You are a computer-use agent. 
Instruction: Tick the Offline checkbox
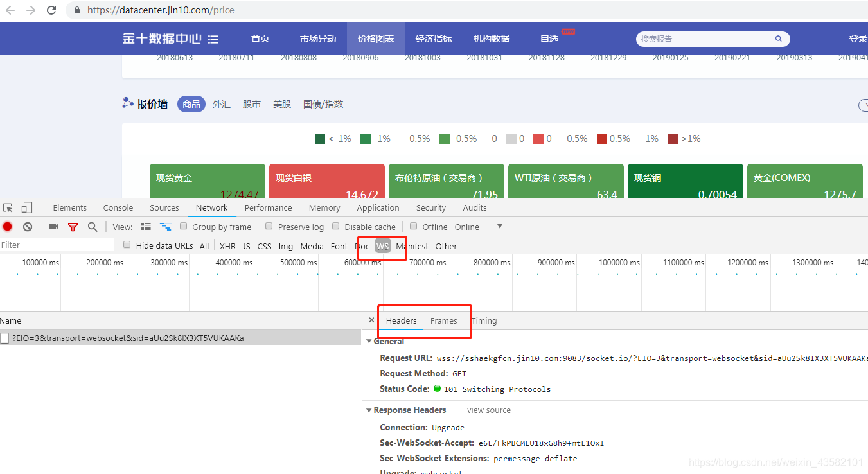(414, 226)
